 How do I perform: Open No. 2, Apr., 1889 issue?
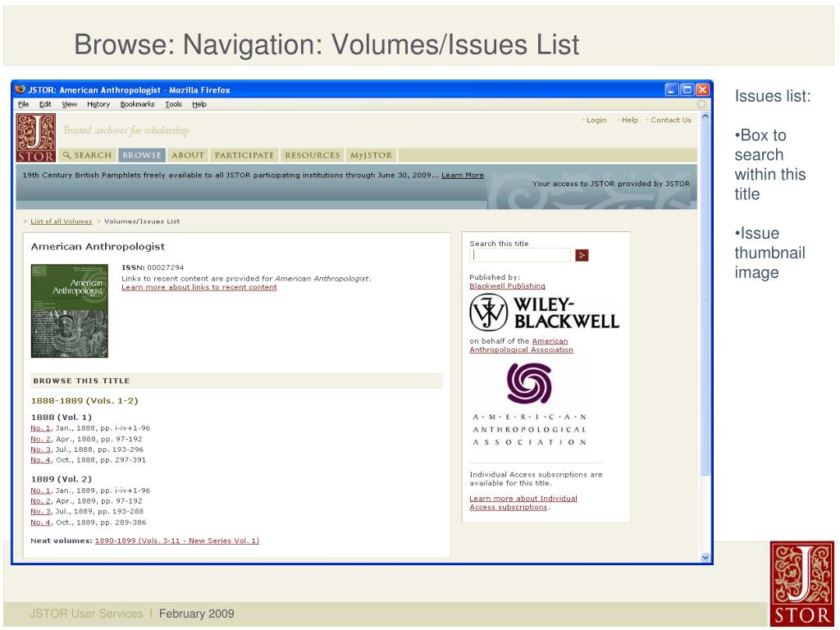coord(41,501)
